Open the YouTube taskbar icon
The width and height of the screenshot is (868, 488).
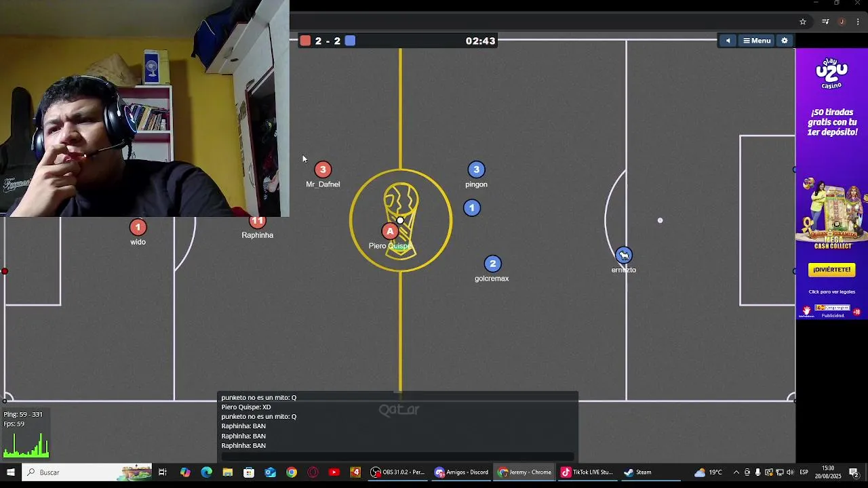tap(334, 472)
